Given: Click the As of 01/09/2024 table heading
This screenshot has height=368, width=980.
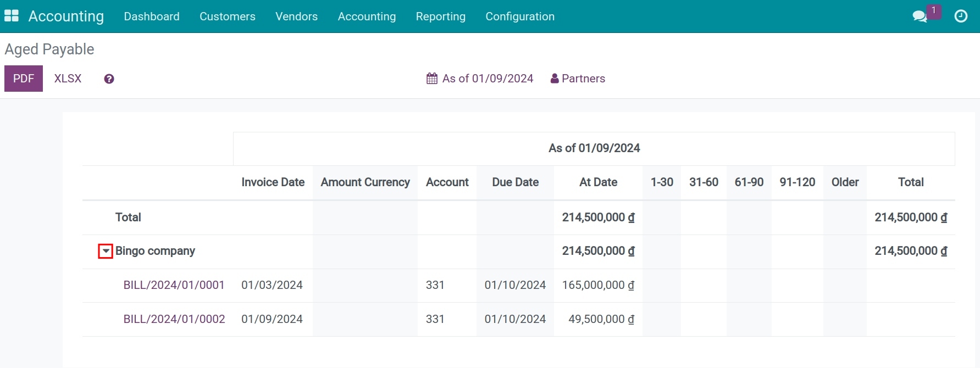Looking at the screenshot, I should (594, 148).
